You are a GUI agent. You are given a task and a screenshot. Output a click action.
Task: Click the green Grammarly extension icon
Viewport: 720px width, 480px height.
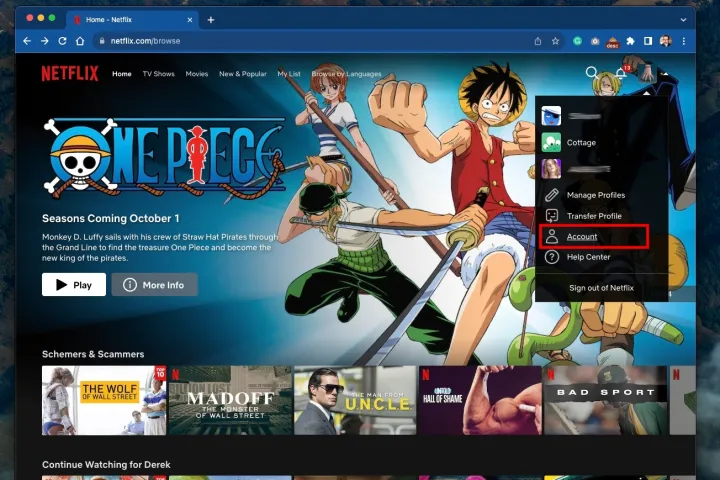tap(577, 41)
